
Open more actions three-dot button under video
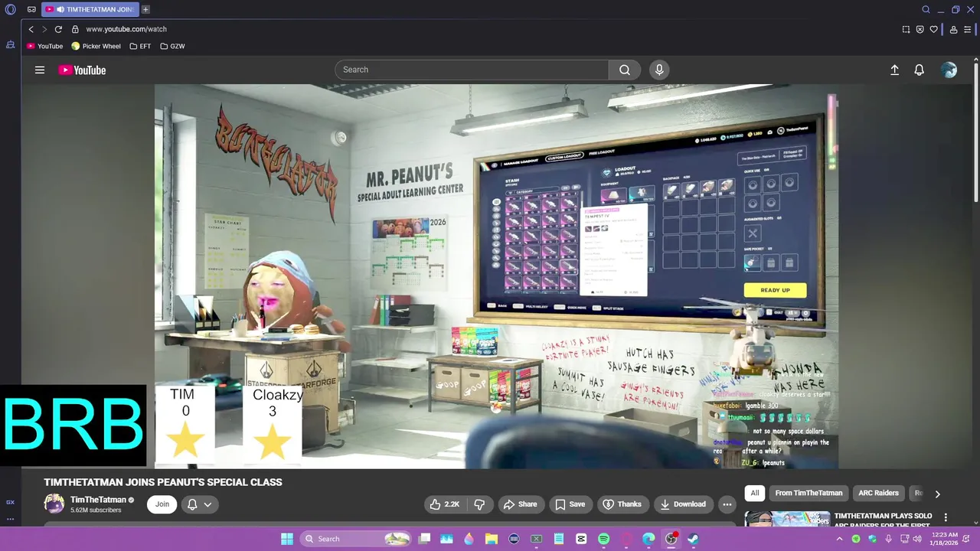[x=727, y=504]
